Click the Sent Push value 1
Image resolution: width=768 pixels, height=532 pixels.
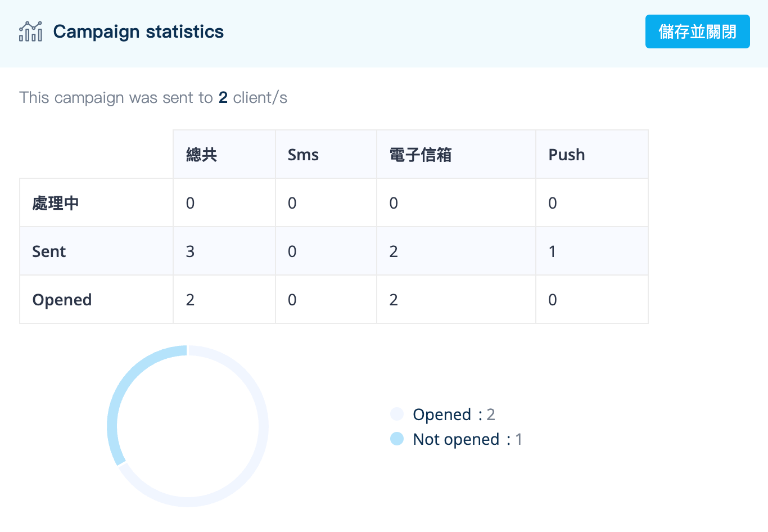click(x=553, y=251)
